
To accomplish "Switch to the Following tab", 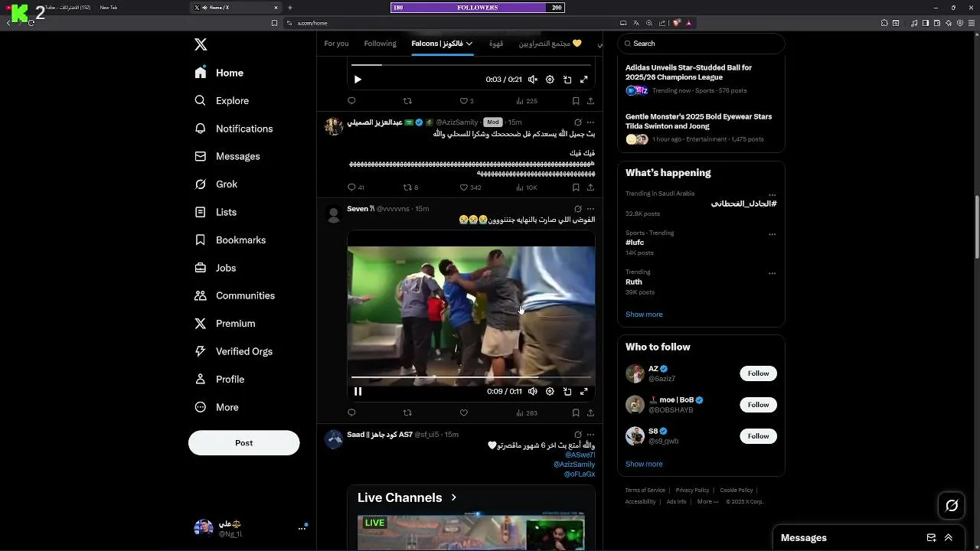I will [x=380, y=44].
